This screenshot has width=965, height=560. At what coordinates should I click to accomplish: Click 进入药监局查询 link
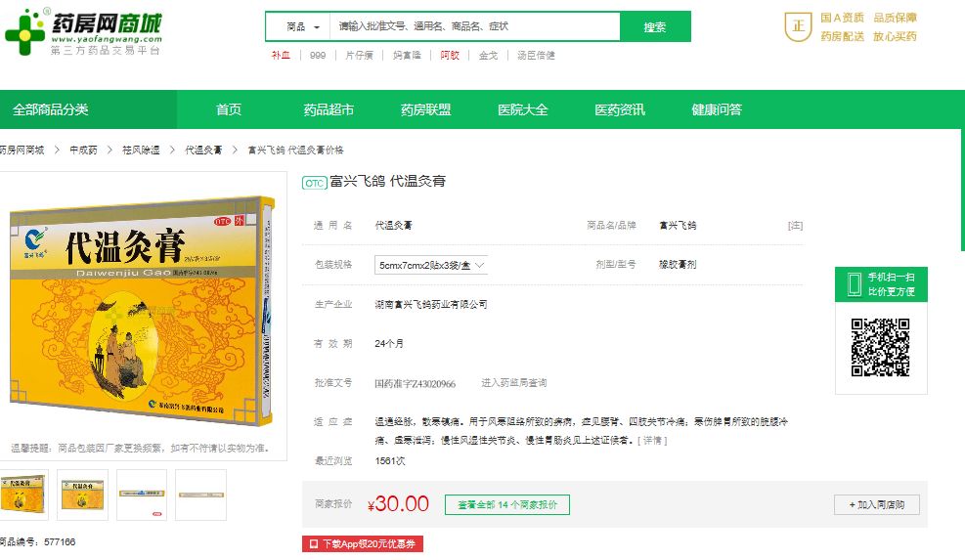click(514, 383)
